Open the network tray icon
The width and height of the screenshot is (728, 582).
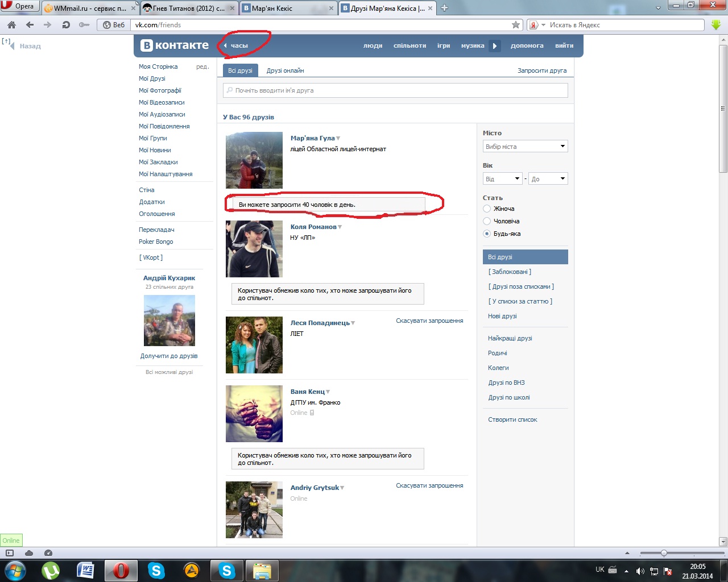(x=654, y=571)
